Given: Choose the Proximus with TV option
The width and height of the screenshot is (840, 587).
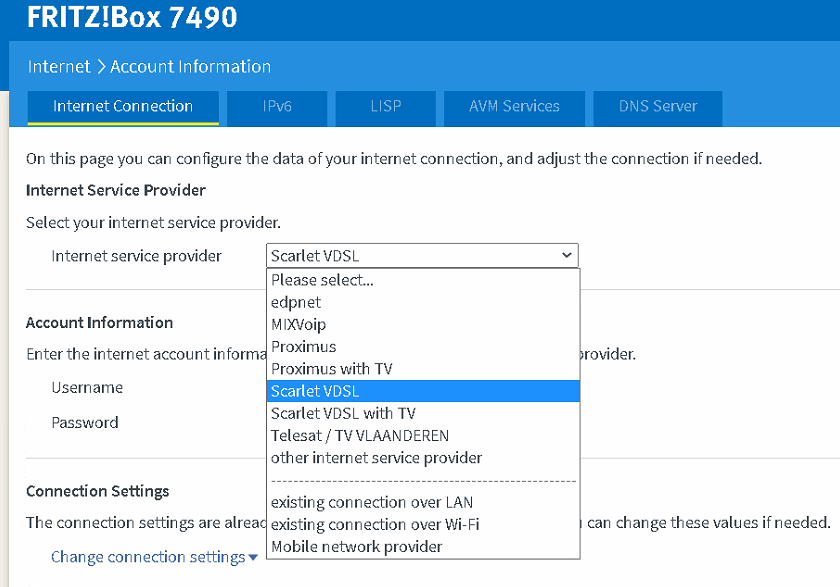Looking at the screenshot, I should point(331,369).
